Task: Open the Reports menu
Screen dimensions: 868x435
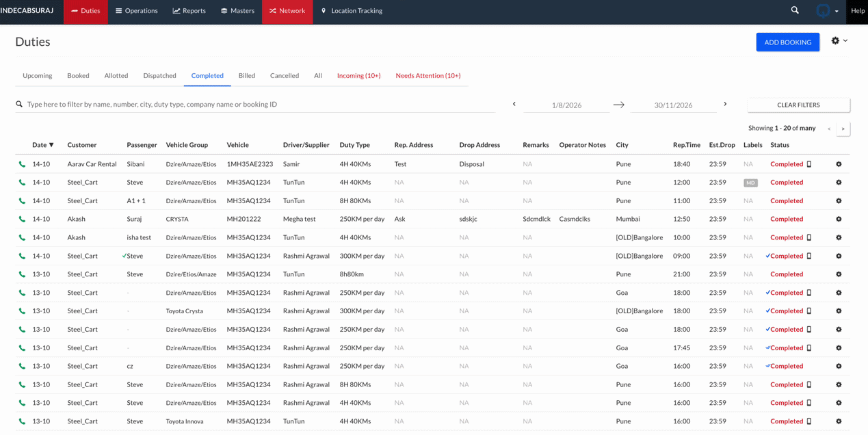Action: (x=189, y=11)
